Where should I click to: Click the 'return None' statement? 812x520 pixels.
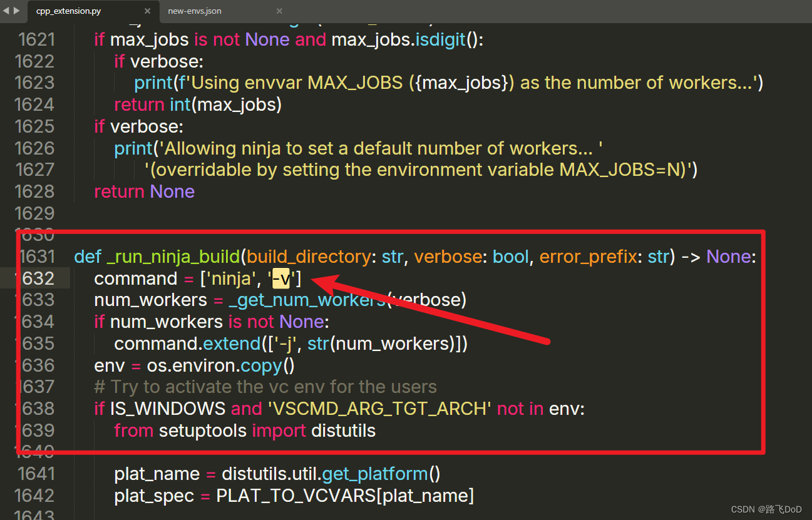point(145,191)
